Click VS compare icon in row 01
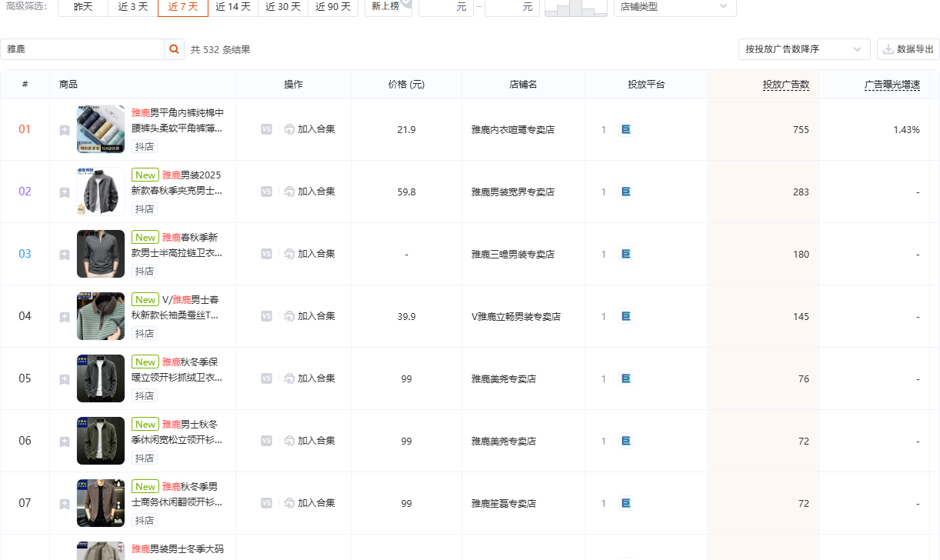Screen dimensions: 940x560 coord(266,129)
